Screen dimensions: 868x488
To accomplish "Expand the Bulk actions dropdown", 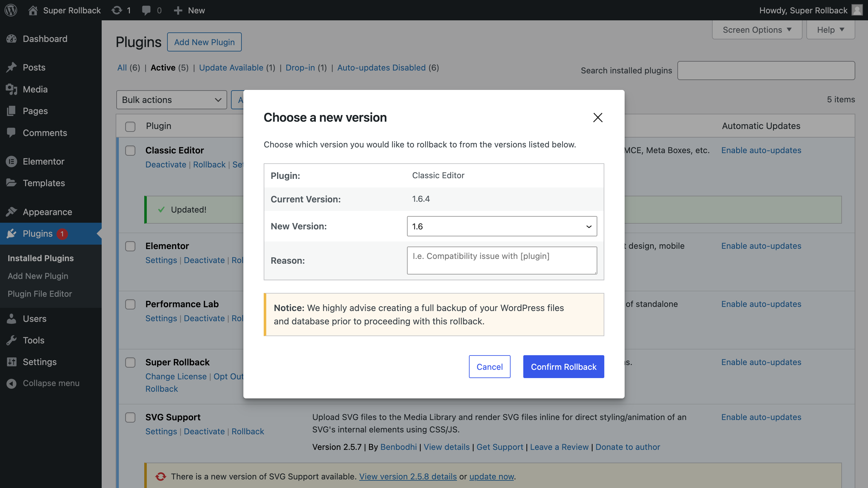I will (172, 100).
